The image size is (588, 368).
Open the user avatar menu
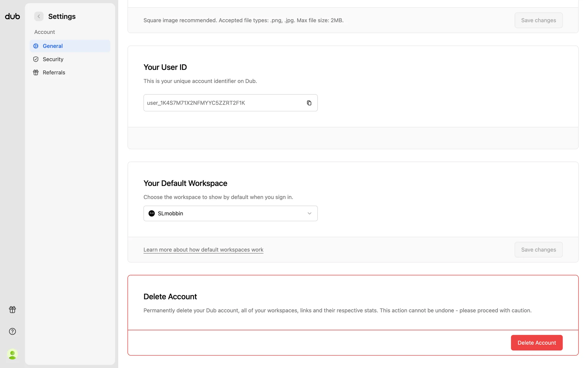[x=12, y=354]
